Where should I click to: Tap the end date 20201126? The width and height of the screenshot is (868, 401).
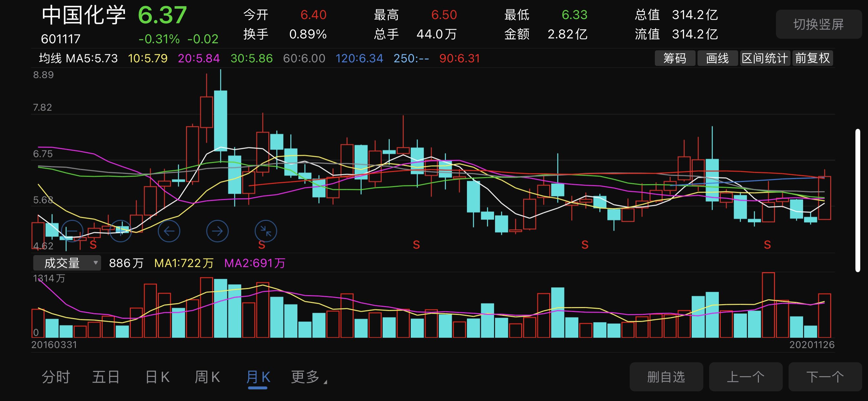(812, 345)
